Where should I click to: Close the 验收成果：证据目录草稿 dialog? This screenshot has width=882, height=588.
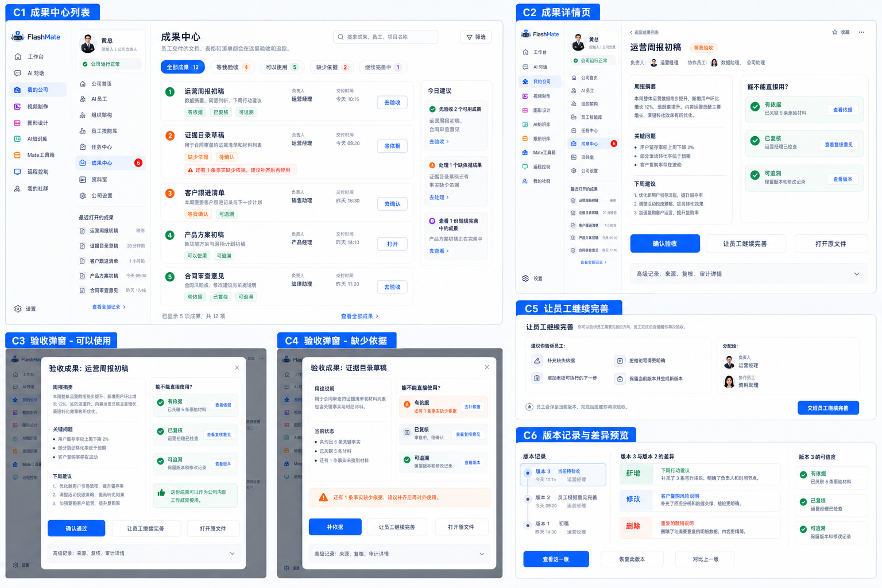[x=487, y=367]
